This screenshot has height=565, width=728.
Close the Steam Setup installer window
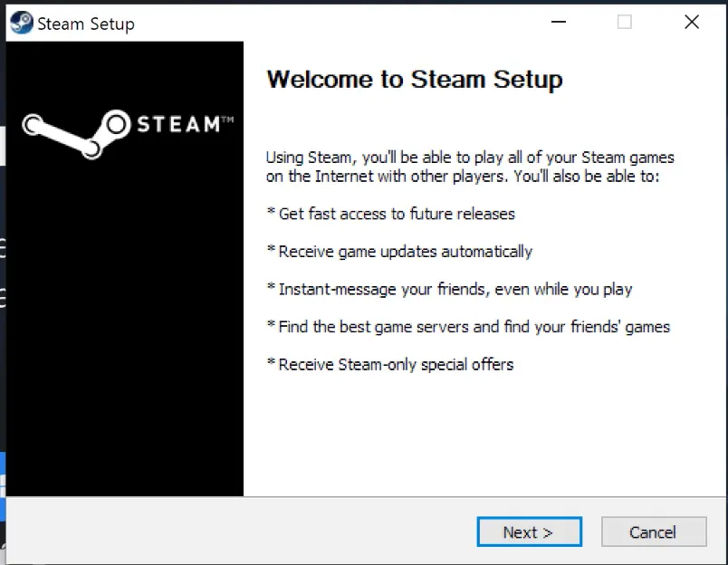[691, 22]
